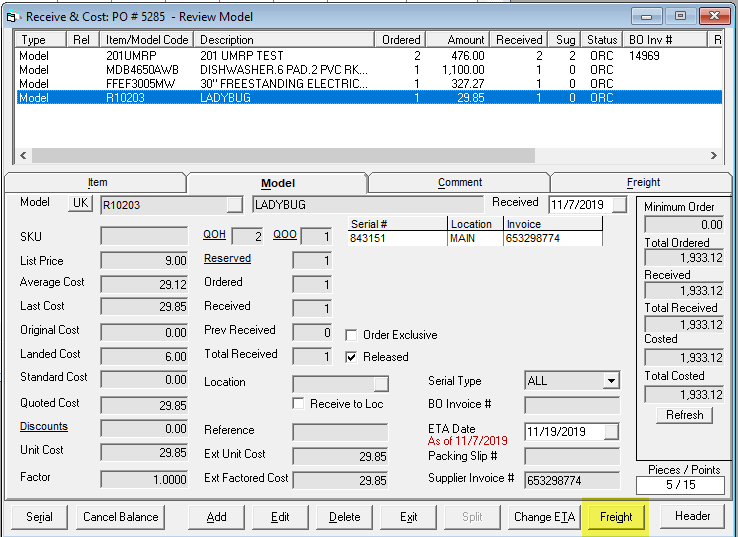738x537 pixels.
Task: Select the FFEF3005MW row
Action: click(x=369, y=84)
